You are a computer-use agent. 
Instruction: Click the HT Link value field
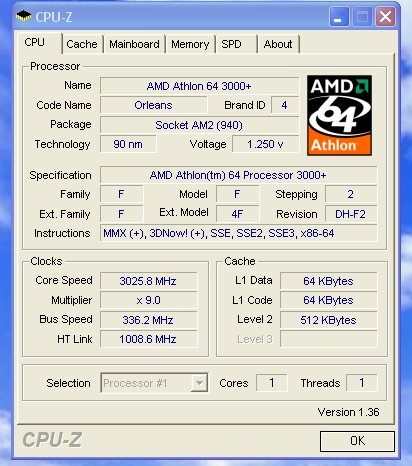click(148, 339)
